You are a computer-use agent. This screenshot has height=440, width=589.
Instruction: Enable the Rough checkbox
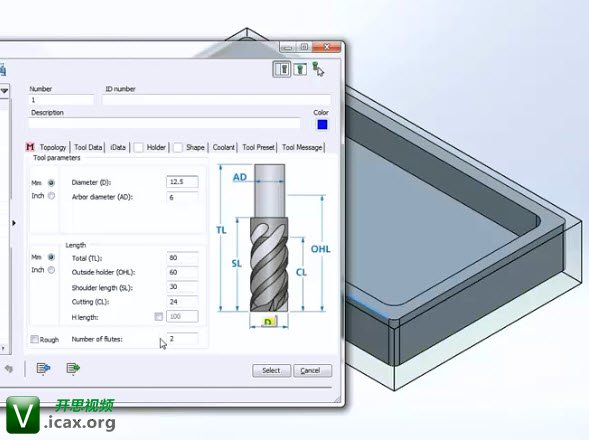click(34, 339)
